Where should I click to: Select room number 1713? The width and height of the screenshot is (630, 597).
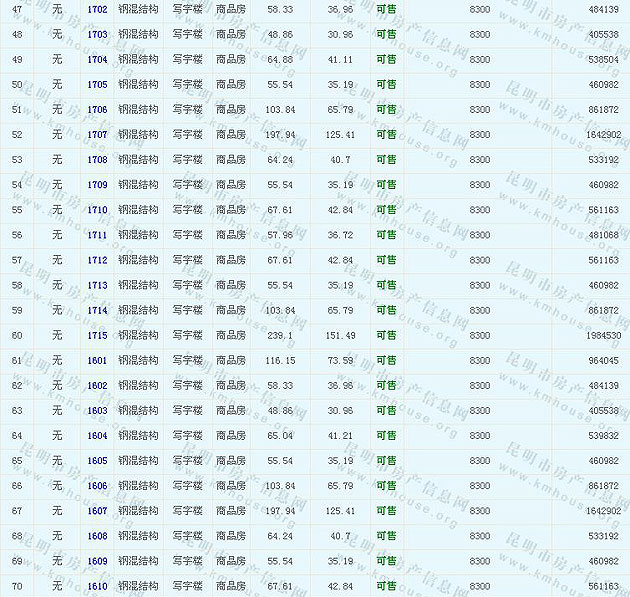click(x=97, y=285)
